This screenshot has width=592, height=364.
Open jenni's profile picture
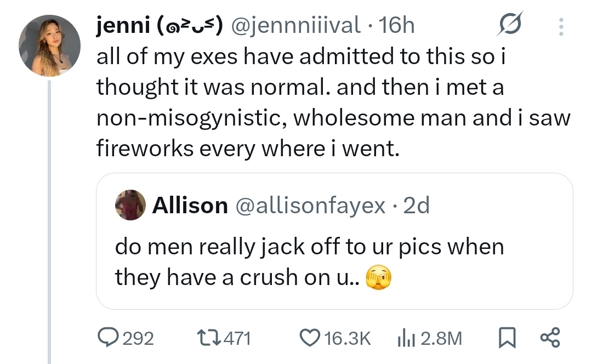49,46
